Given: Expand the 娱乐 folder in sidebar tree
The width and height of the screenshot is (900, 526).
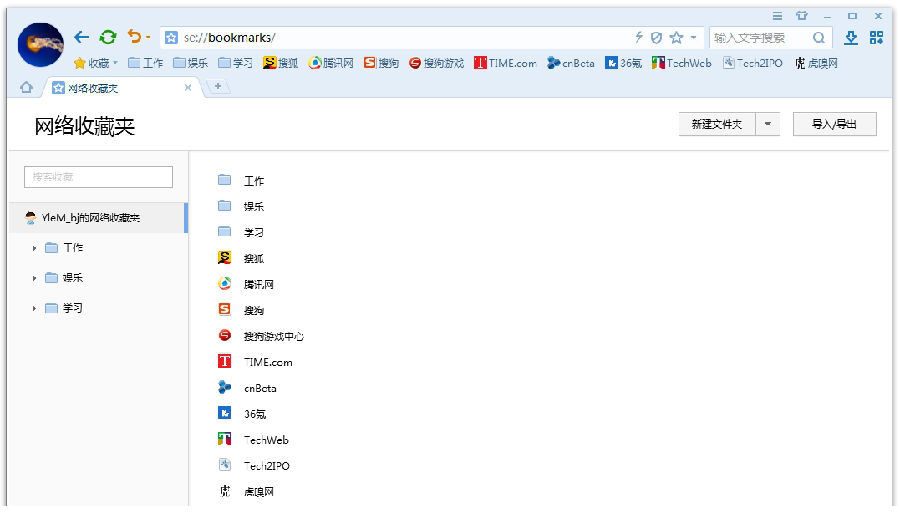Looking at the screenshot, I should tap(34, 278).
